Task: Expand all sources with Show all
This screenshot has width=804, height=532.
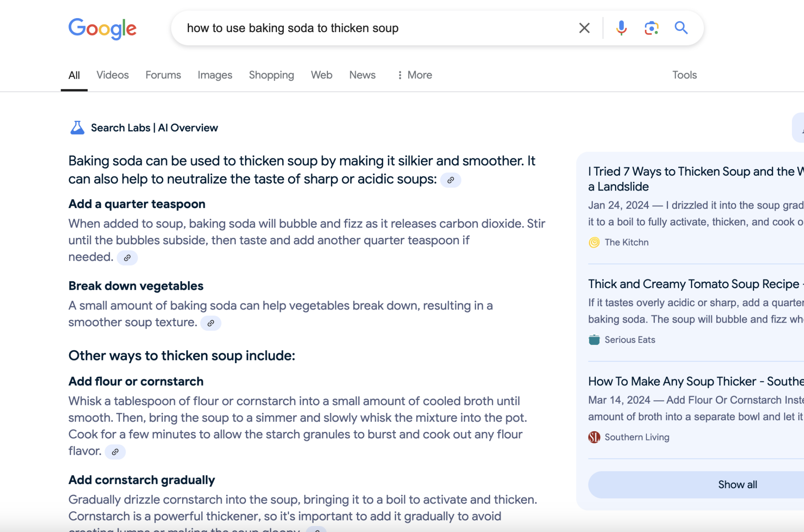Action: pos(737,485)
